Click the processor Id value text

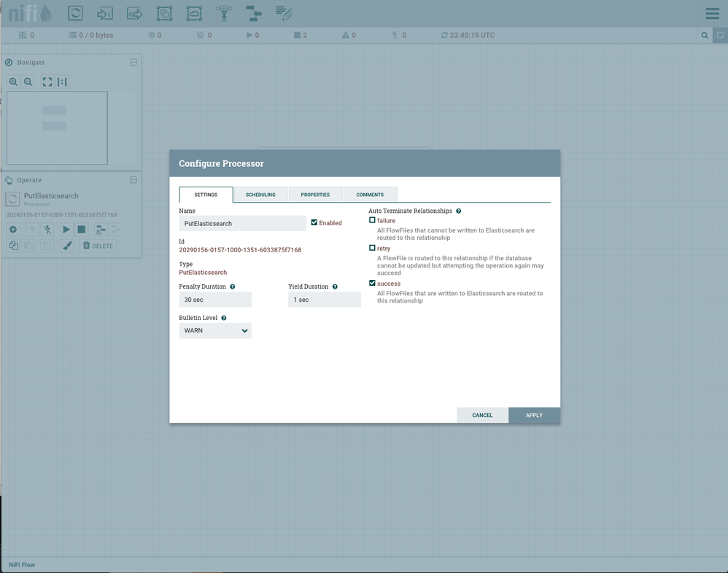click(240, 249)
